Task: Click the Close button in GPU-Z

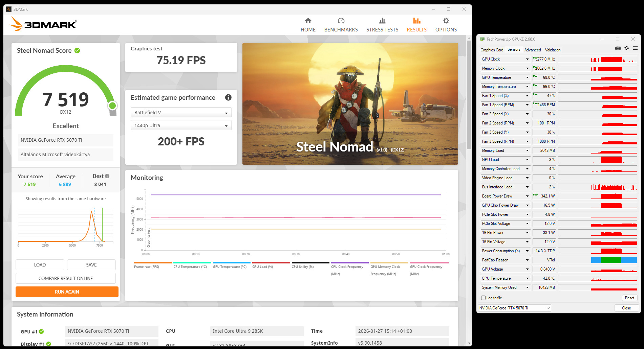Action: 626,308
